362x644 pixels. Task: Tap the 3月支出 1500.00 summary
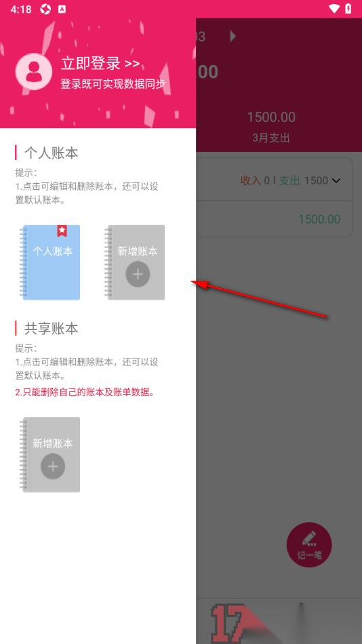coord(271,127)
